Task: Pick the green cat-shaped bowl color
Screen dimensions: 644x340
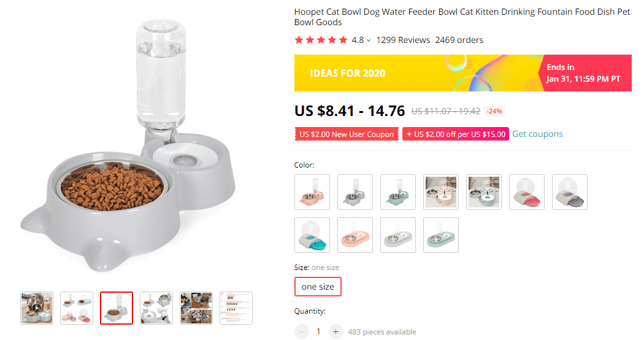Action: (x=398, y=192)
